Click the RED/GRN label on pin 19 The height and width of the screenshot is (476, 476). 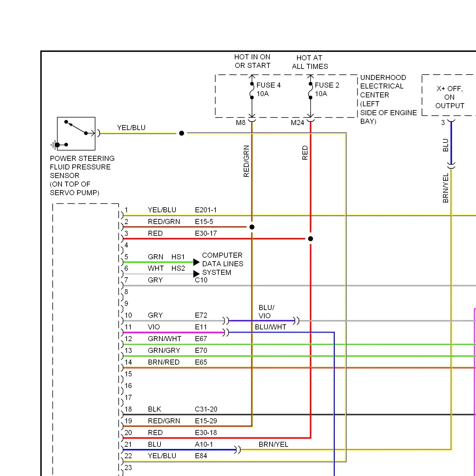164,421
